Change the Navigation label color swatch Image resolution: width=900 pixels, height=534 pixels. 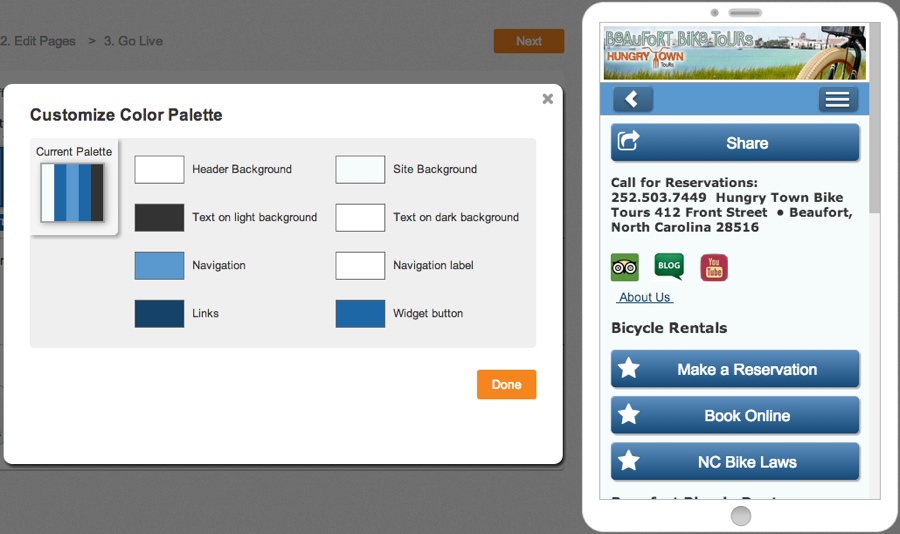pyautogui.click(x=360, y=266)
